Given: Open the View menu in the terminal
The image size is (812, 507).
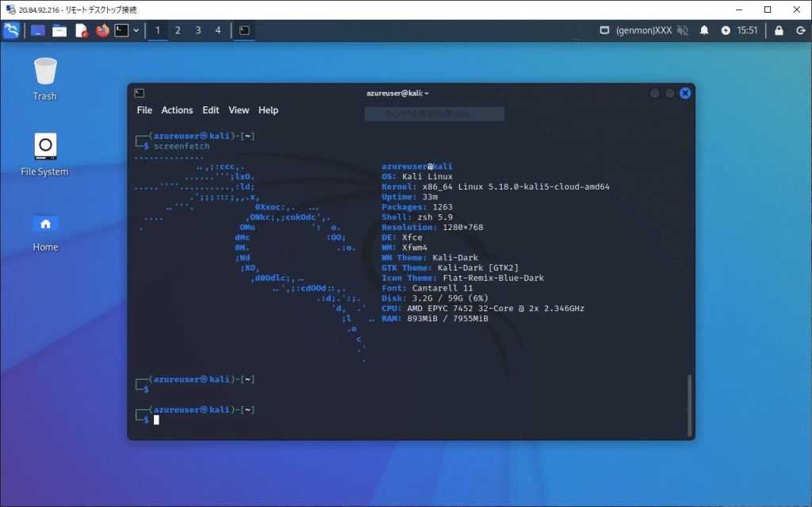Looking at the screenshot, I should pyautogui.click(x=239, y=110).
